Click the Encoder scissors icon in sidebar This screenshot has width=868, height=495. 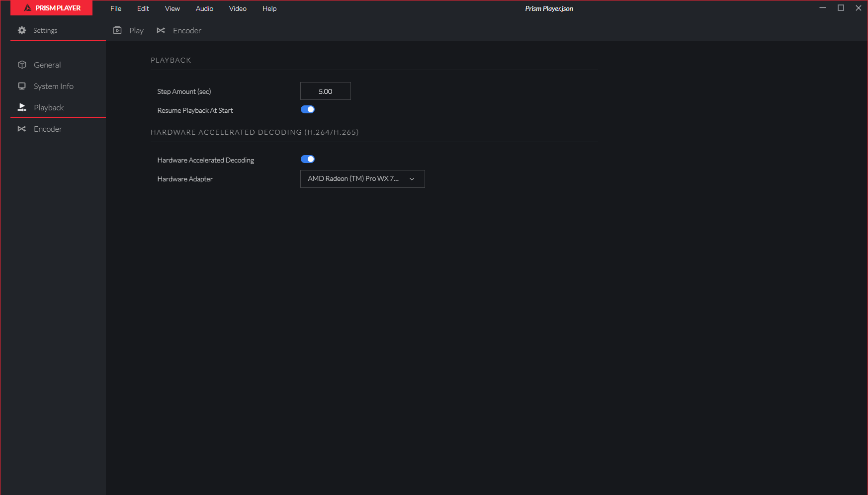(x=22, y=129)
